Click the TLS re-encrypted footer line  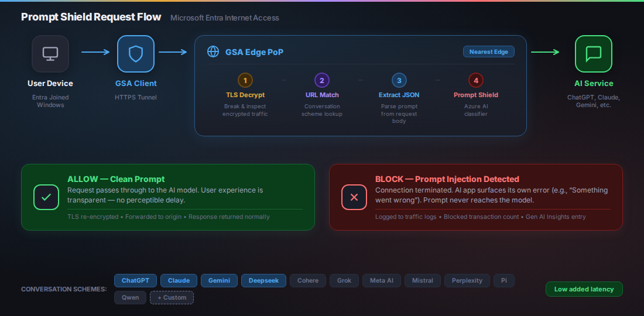169,217
